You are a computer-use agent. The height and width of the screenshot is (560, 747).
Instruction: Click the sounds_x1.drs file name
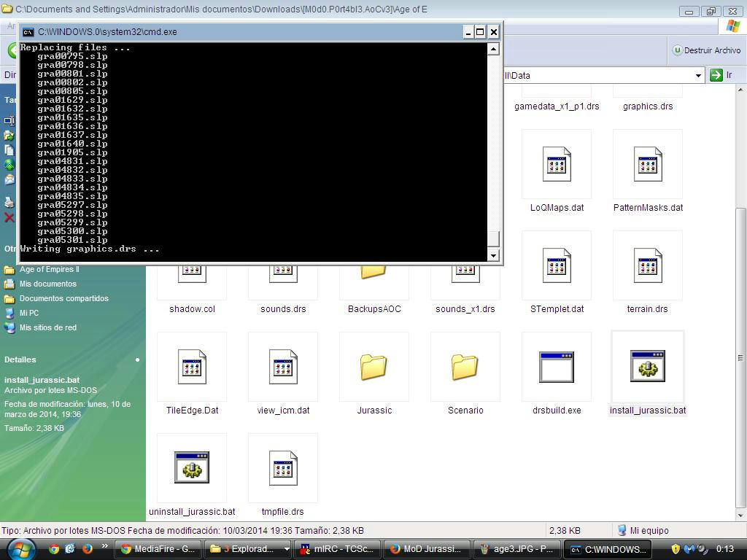[x=465, y=309]
